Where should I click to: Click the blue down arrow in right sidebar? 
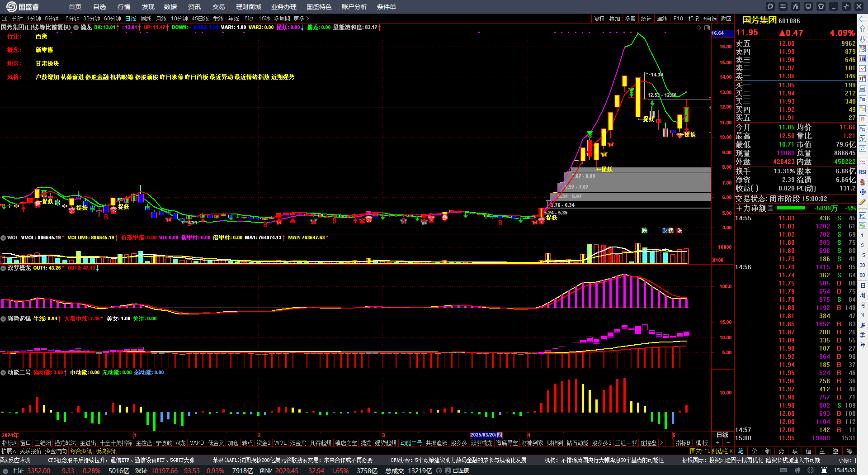tap(863, 39)
